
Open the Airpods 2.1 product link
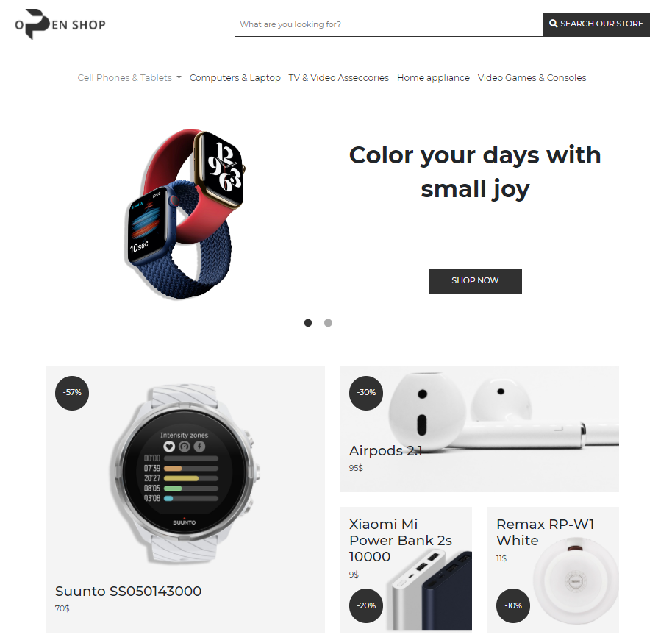(x=386, y=451)
